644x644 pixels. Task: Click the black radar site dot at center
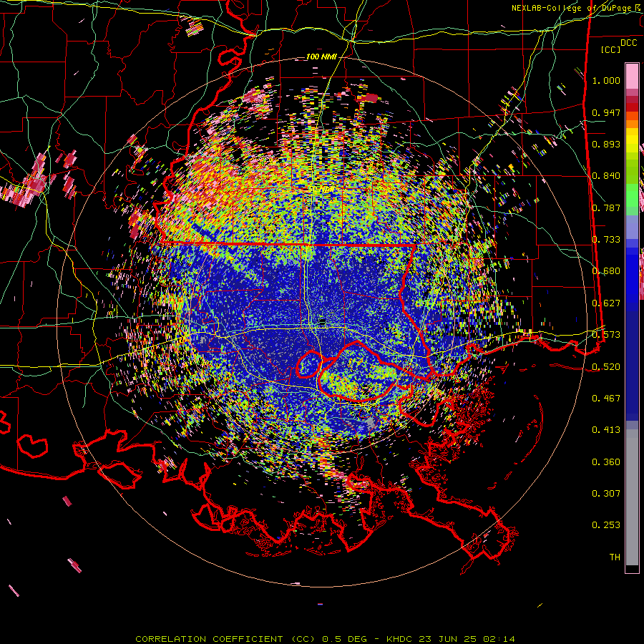[323, 321]
